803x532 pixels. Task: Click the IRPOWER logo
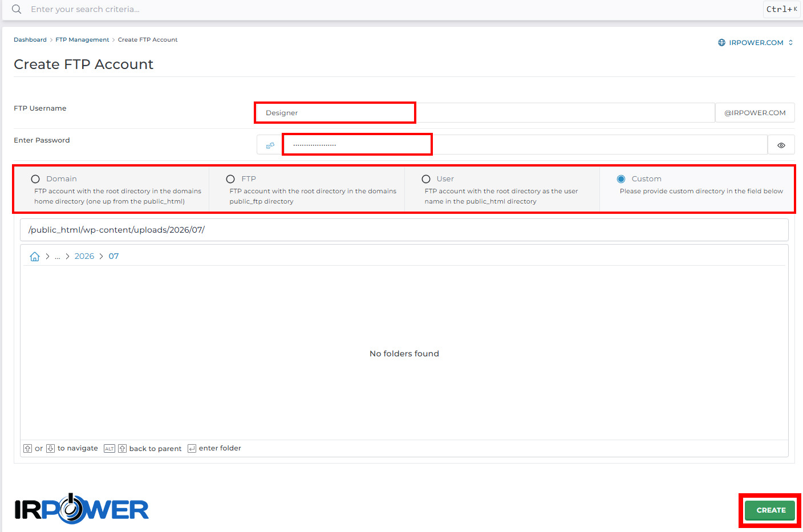tap(82, 509)
